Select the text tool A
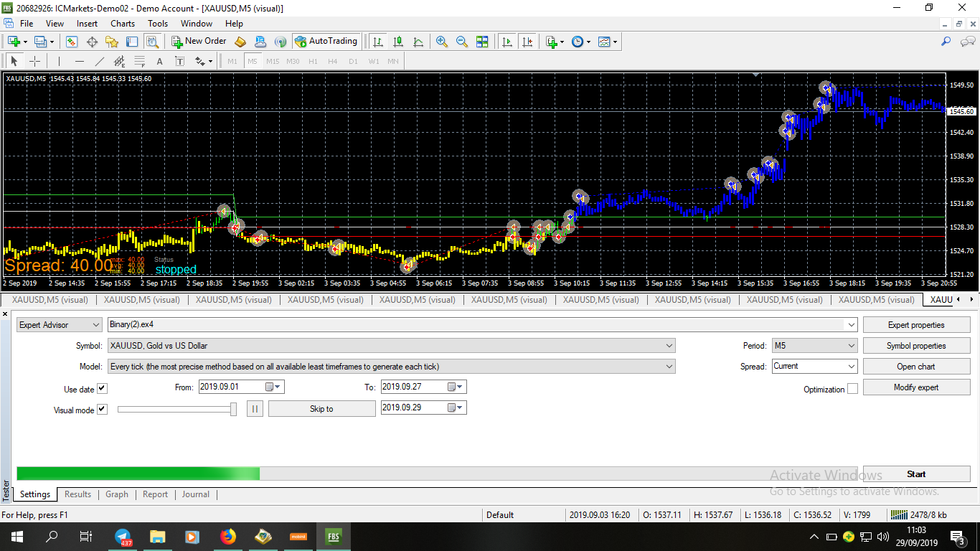Screen dimensions: 980x551 160,61
